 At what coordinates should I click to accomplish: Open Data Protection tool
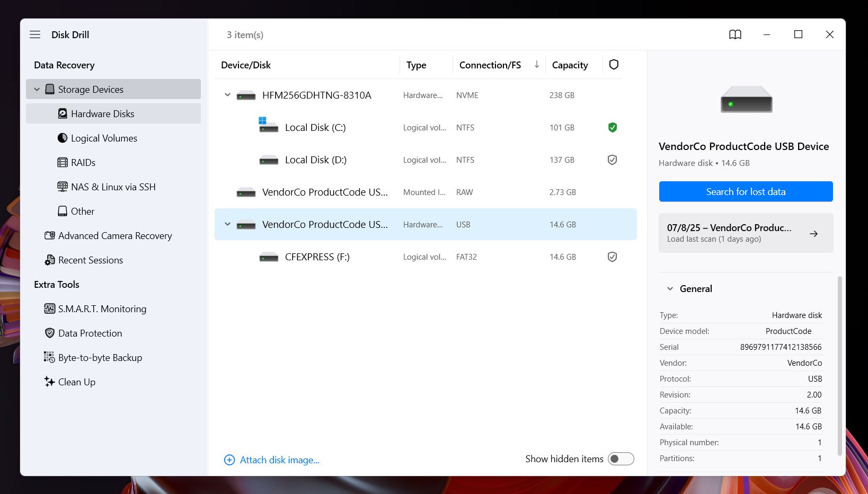113,333
